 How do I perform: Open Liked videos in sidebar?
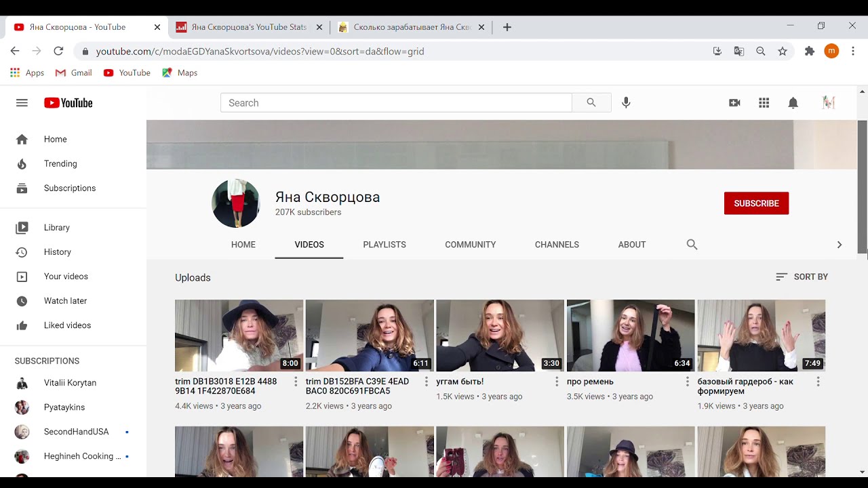(73, 325)
